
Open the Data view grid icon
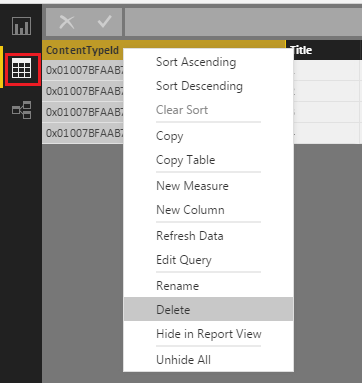point(21,68)
